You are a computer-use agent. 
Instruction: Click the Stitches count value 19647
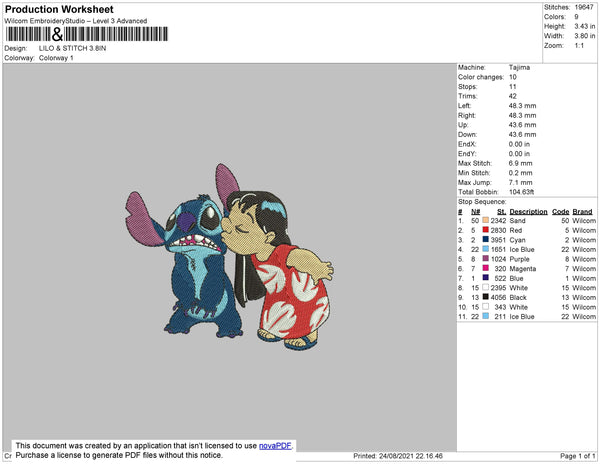(583, 6)
